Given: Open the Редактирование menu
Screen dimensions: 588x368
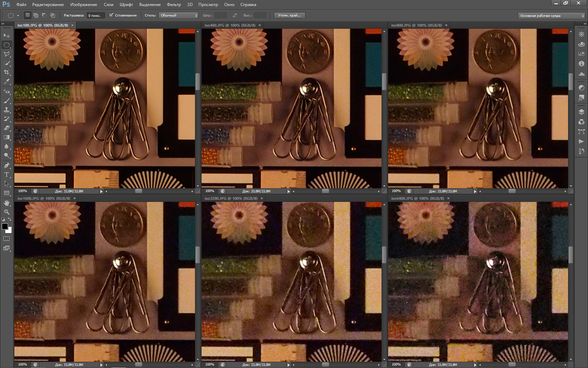Looking at the screenshot, I should 48,5.
